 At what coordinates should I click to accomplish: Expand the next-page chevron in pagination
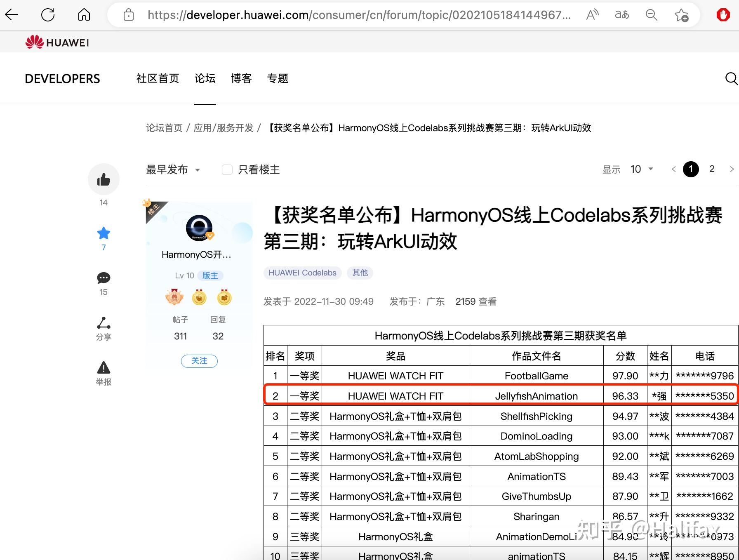(x=732, y=169)
